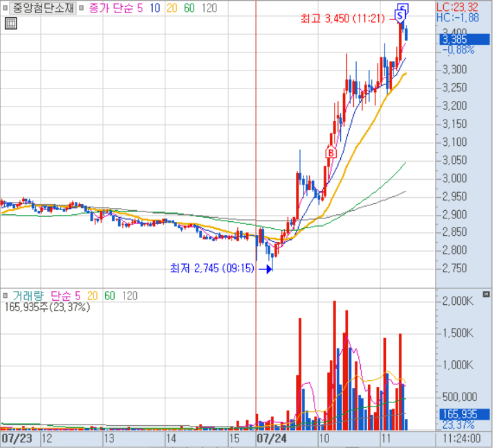Click the 07/23 date label on time axis
Viewport: 493px width, 448px height.
[17, 438]
